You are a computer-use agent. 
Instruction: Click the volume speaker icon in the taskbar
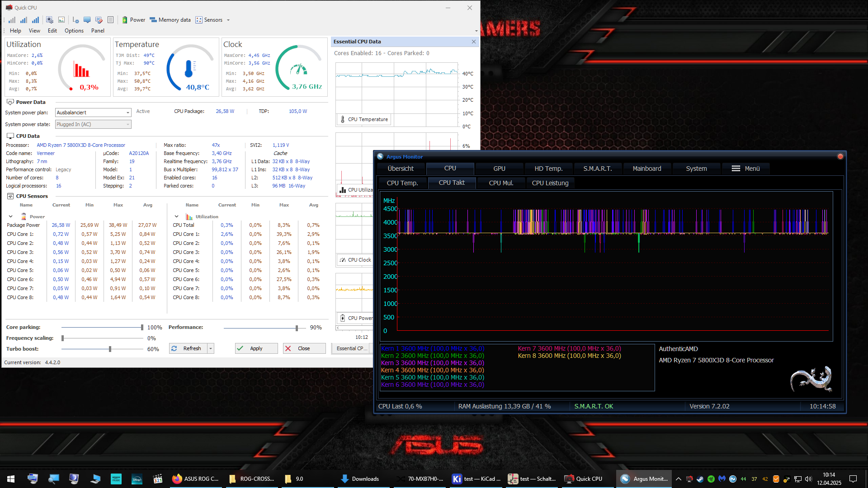pyautogui.click(x=808, y=479)
